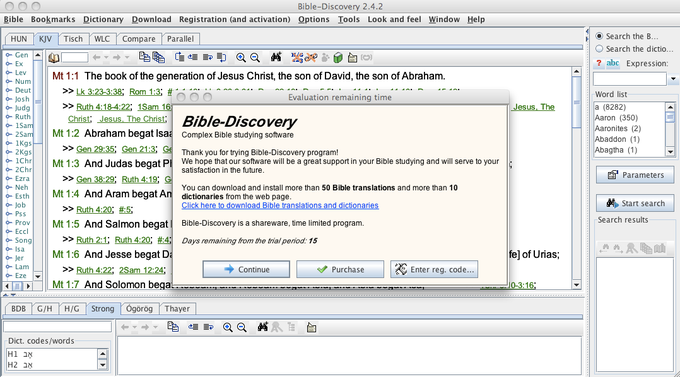Click the first window layout icon with blue arrow
Viewport: 680px width, 377px height.
(x=179, y=57)
